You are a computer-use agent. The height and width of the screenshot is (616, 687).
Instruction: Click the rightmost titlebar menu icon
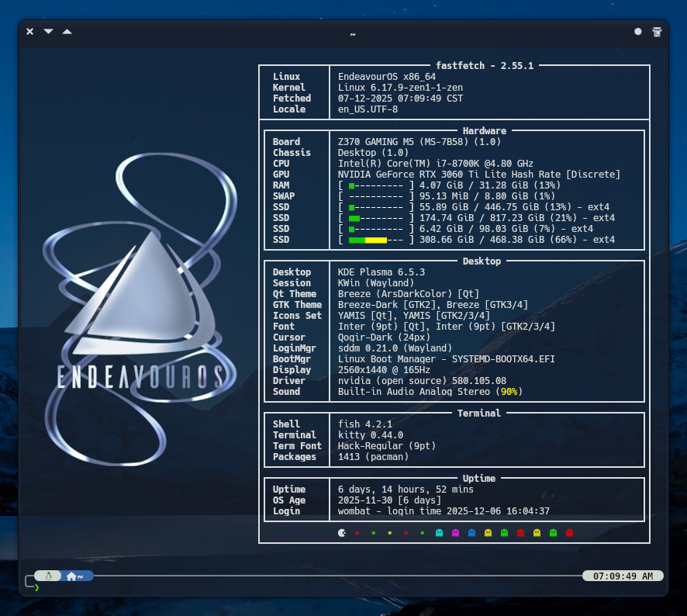[657, 32]
